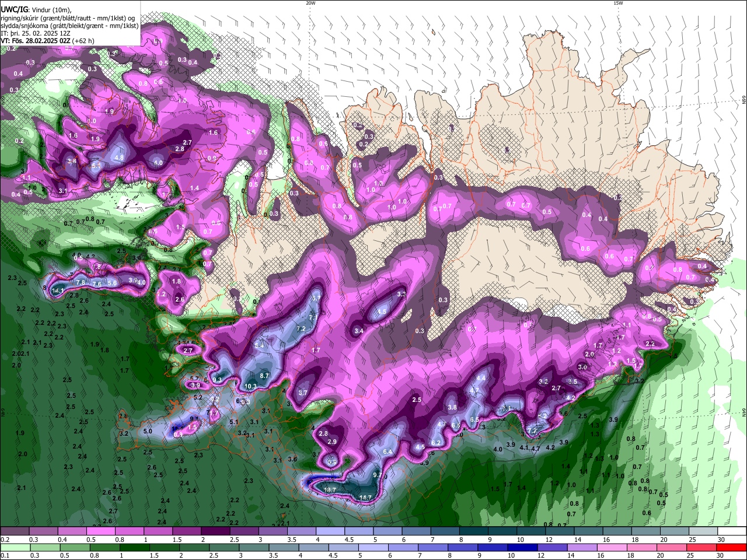Click the valid time "VT: Fös. 28.02.2025 02Z"
This screenshot has width=747, height=560.
(x=36, y=41)
